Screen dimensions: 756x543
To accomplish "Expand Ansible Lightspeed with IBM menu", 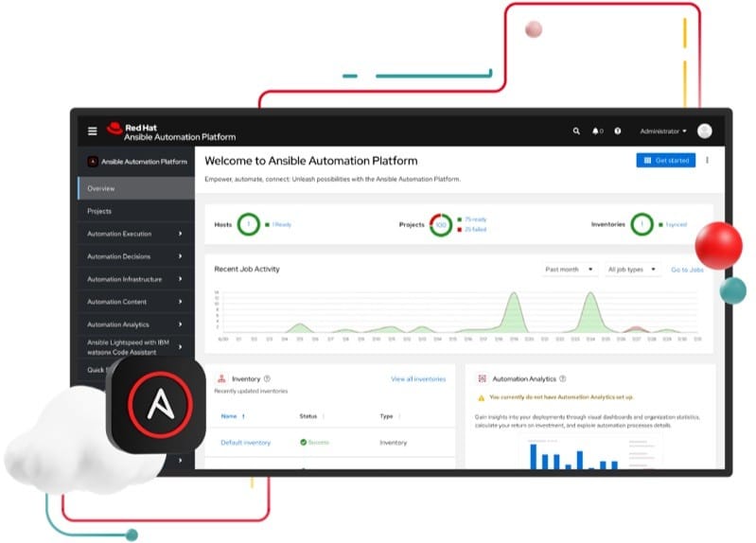I will [x=135, y=347].
